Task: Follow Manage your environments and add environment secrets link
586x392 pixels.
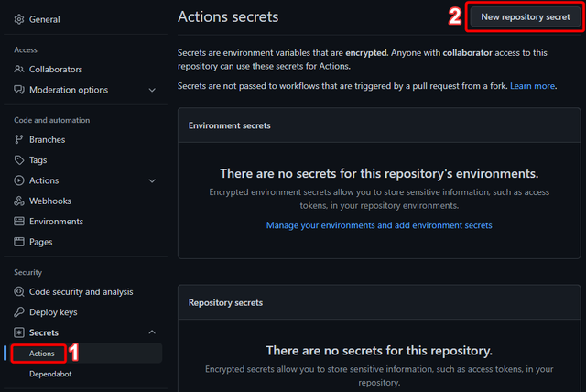Action: point(379,225)
